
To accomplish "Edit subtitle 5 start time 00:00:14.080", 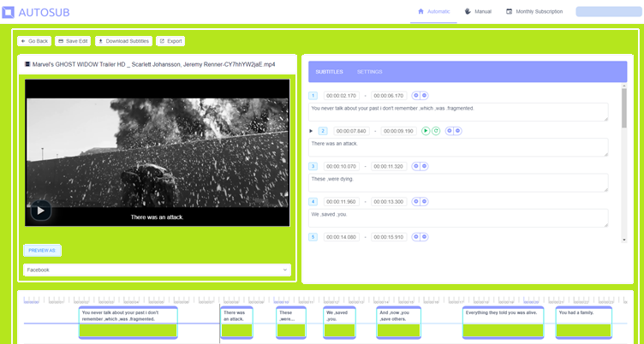I will coord(342,237).
